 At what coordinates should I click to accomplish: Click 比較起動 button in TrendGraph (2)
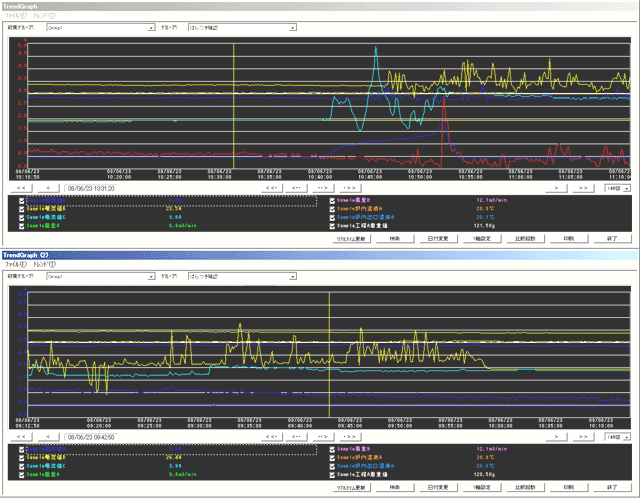[x=525, y=487]
